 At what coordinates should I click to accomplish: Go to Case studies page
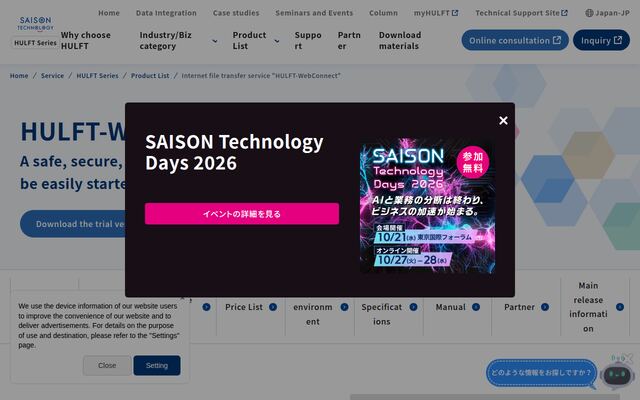click(x=236, y=13)
